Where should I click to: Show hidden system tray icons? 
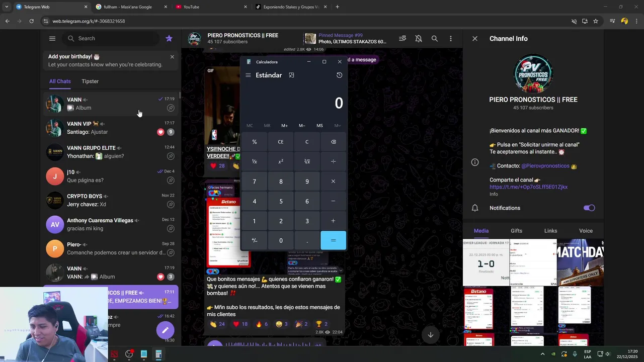coord(542,354)
